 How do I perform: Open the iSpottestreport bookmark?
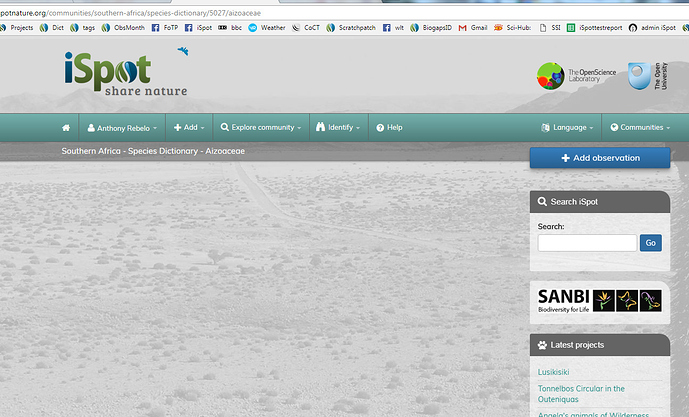click(595, 28)
